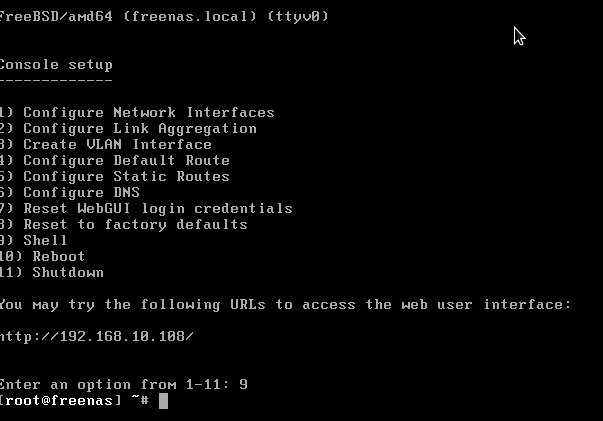The width and height of the screenshot is (603, 421).
Task: Click the blinking cursor at root prompt
Action: [163, 401]
